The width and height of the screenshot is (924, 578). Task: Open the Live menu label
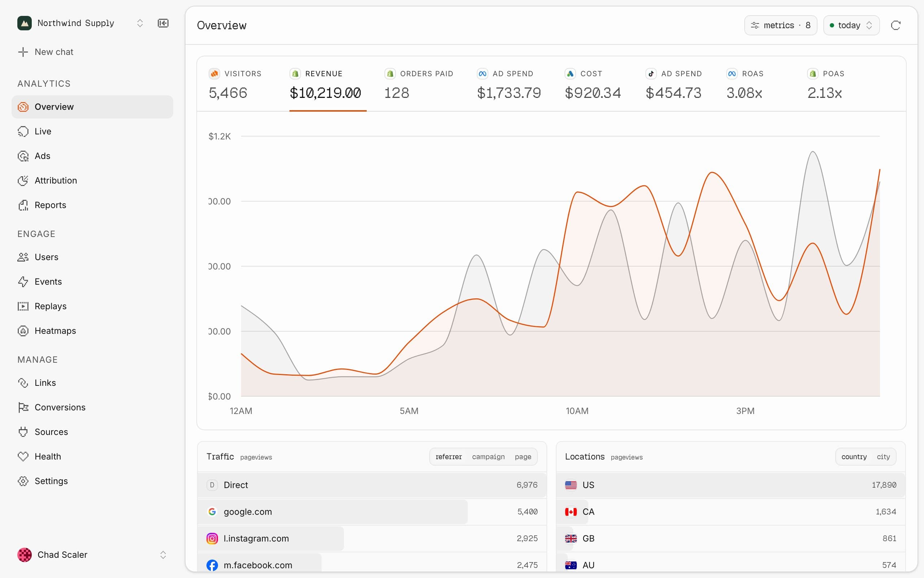[43, 131]
